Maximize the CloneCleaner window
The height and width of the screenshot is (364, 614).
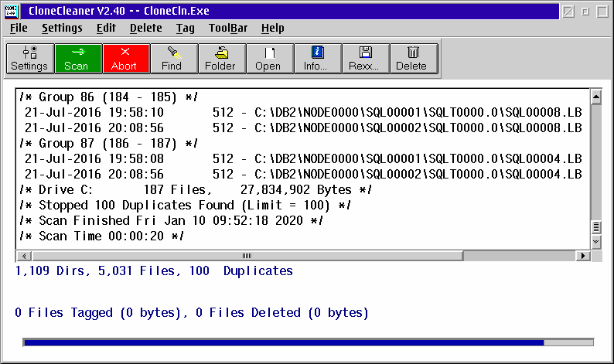(602, 12)
